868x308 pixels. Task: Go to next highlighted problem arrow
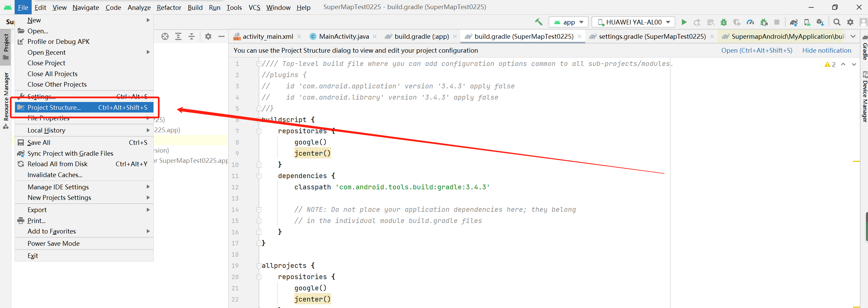tap(854, 64)
